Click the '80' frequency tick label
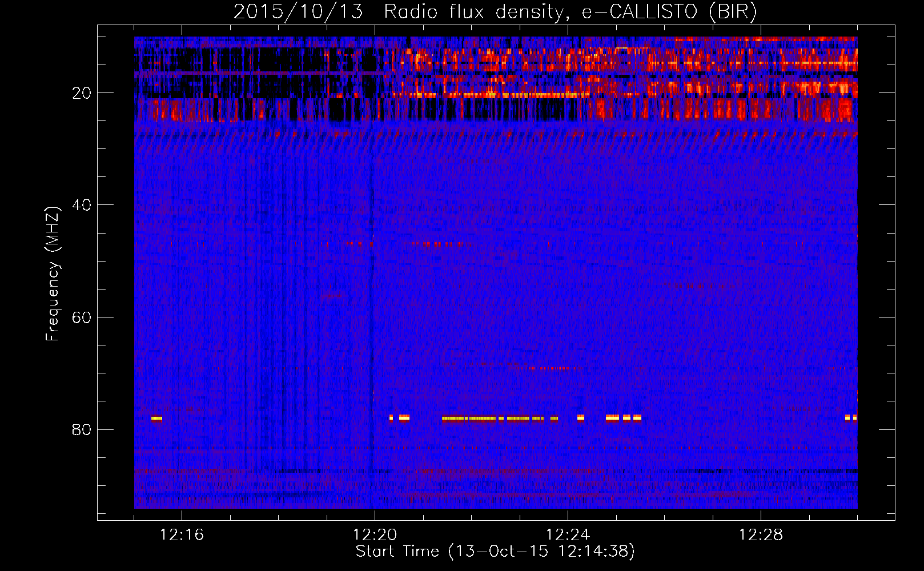 82,429
